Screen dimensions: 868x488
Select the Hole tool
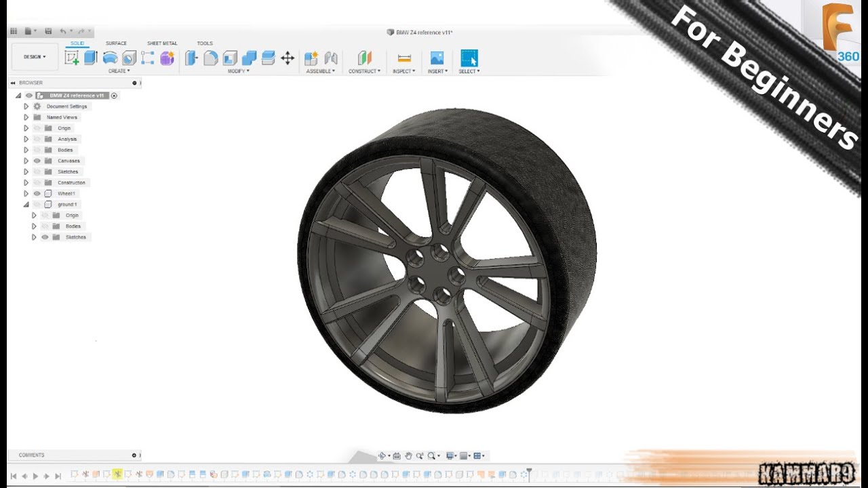(x=129, y=58)
